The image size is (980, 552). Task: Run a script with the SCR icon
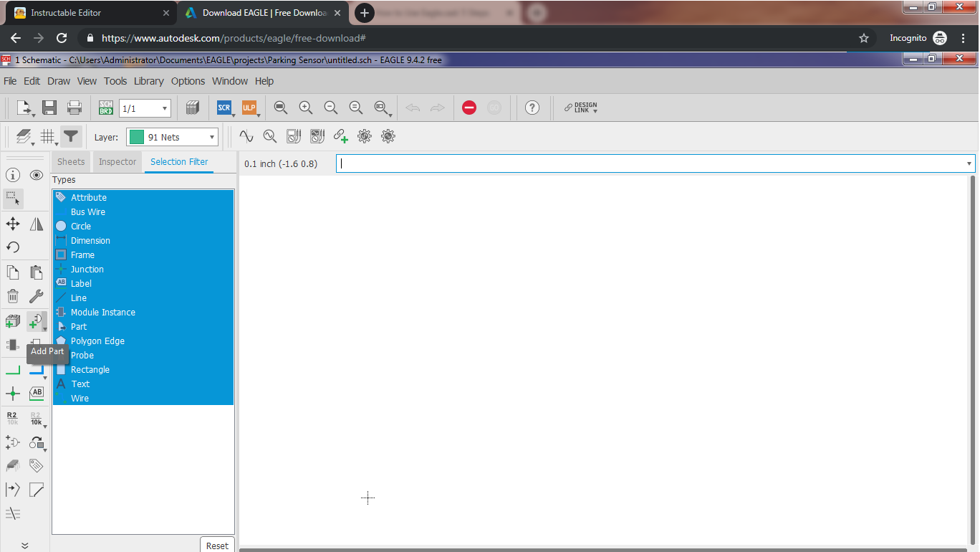tap(224, 108)
